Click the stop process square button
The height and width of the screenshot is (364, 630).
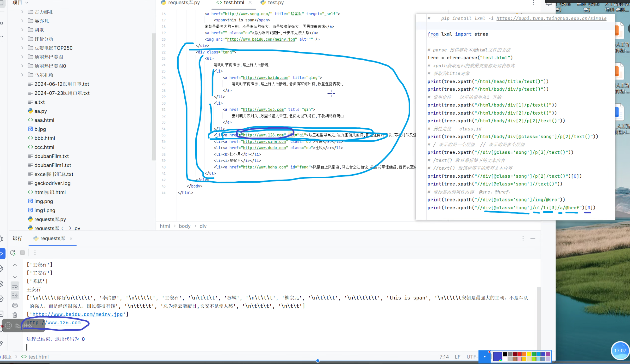[22, 253]
